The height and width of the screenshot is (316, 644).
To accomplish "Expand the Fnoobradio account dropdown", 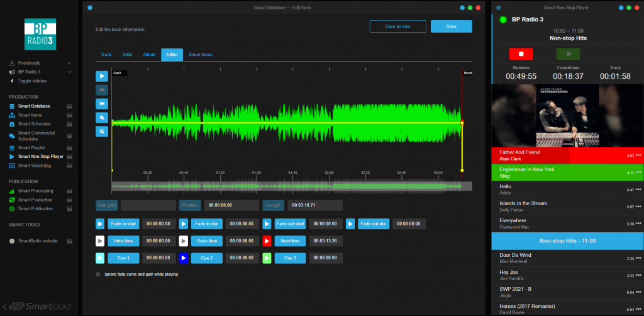I will tap(69, 64).
